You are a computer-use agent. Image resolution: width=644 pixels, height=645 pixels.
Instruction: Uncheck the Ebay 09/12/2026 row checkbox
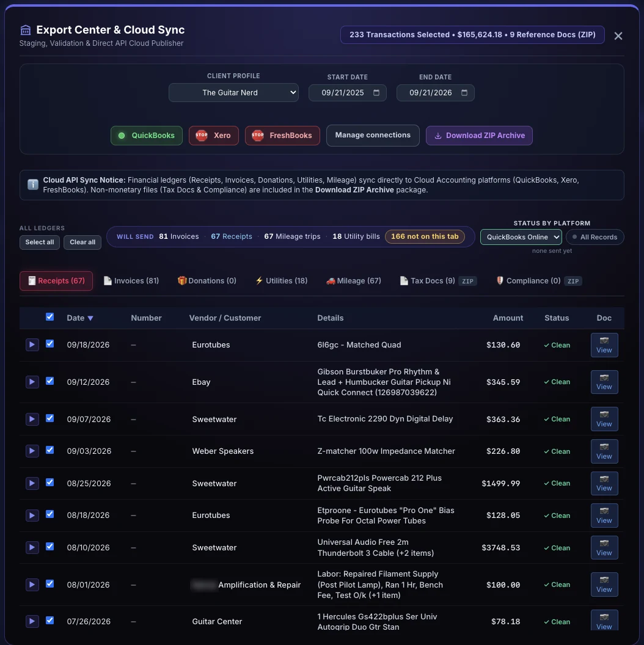click(49, 381)
